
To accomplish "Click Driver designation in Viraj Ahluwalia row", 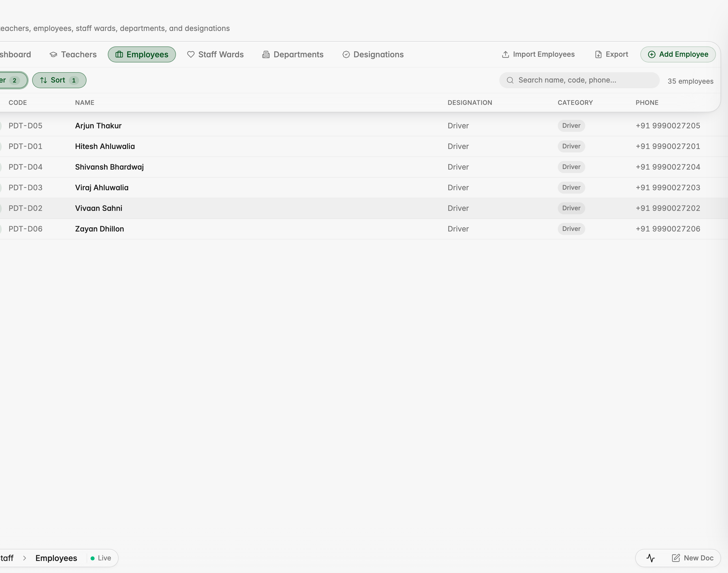I will 458,188.
